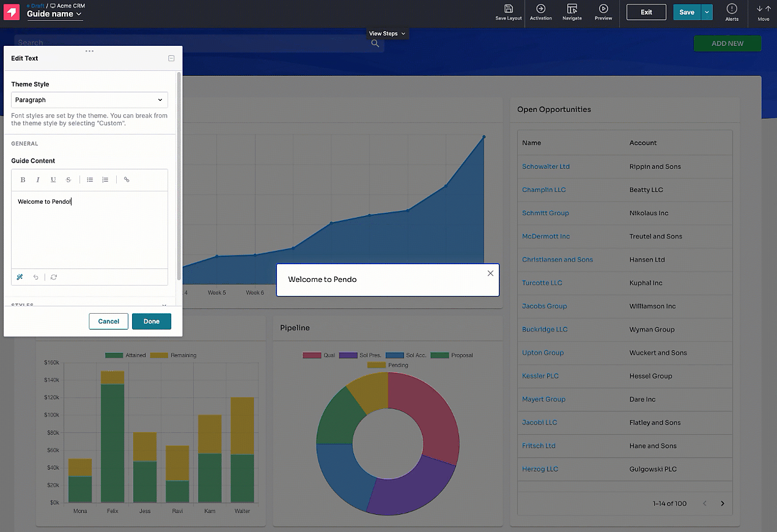Open the Guide name dropdown
777x532 pixels.
[54, 14]
